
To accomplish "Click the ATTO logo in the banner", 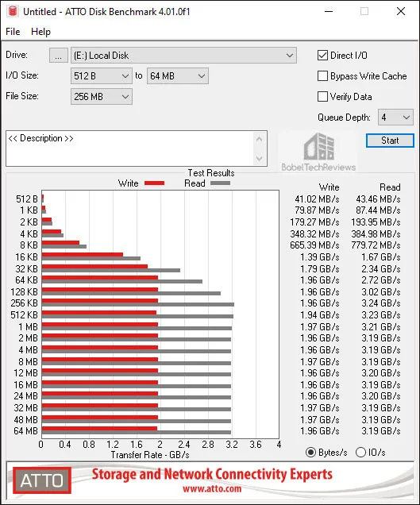I will (x=42, y=480).
